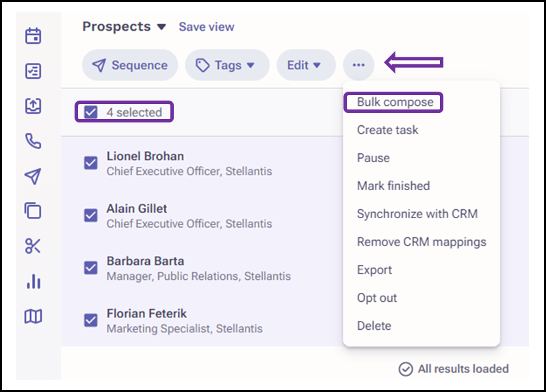Click the Sequence button
The image size is (546, 392).
pyautogui.click(x=130, y=65)
